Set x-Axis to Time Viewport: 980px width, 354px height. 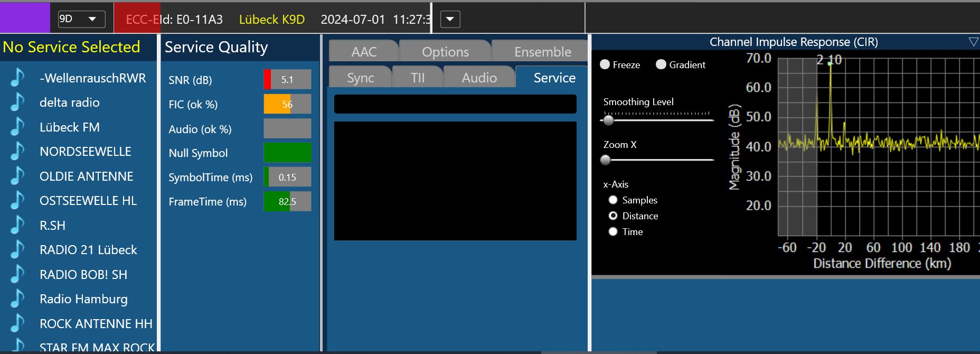pyautogui.click(x=613, y=231)
